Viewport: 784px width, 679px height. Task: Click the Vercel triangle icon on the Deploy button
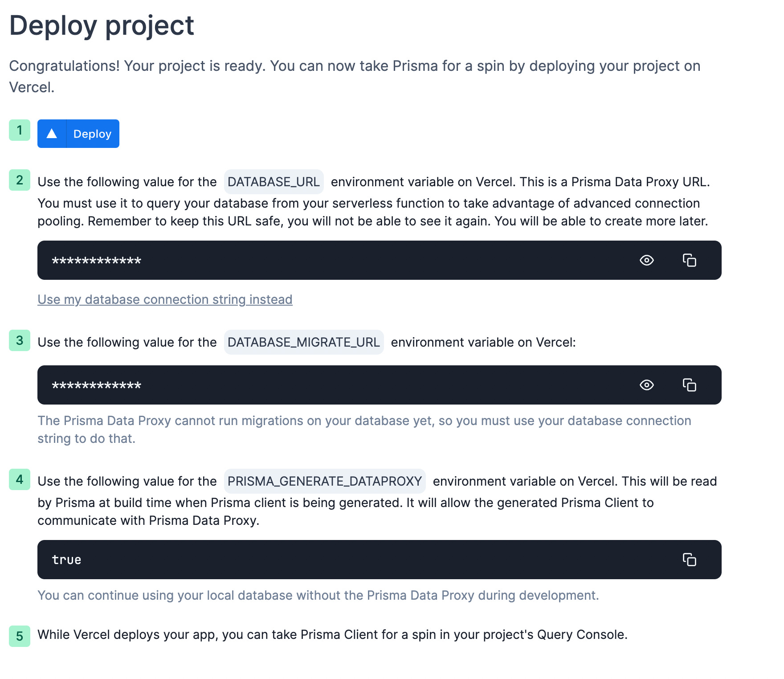[x=52, y=133]
